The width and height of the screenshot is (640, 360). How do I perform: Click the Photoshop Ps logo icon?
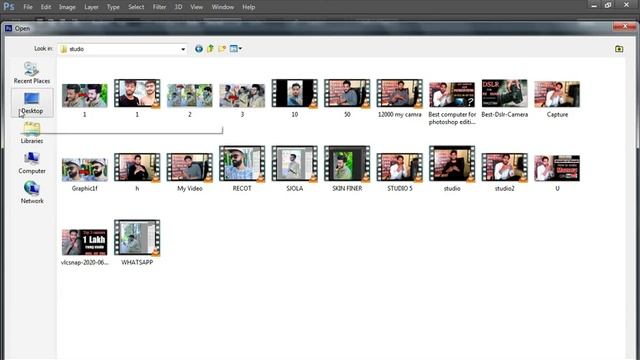tap(9, 7)
